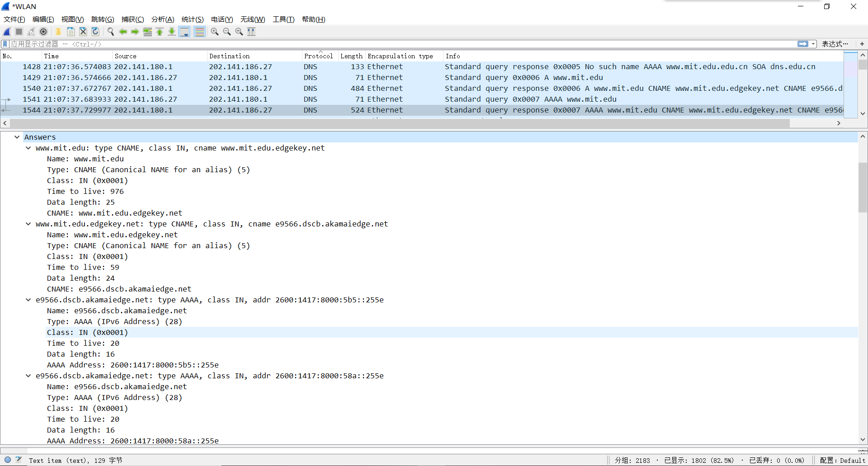The height and width of the screenshot is (466, 868).
Task: Open find packet magnifier tool
Action: (110, 32)
